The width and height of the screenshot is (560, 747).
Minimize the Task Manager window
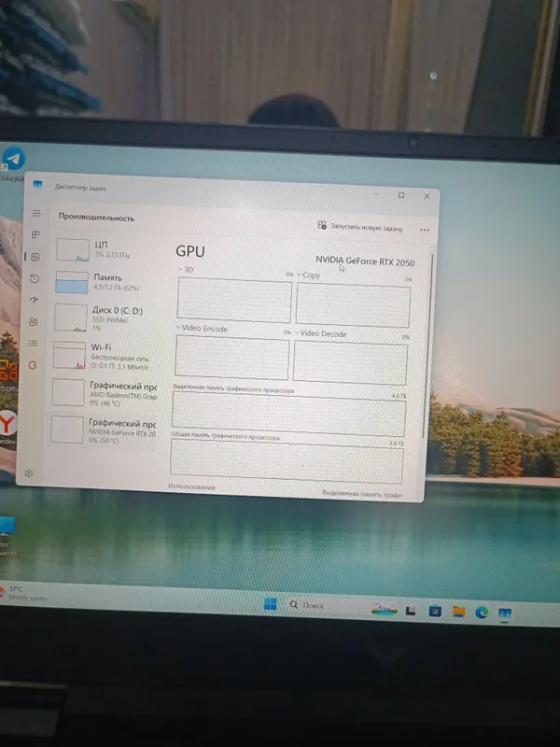point(376,194)
